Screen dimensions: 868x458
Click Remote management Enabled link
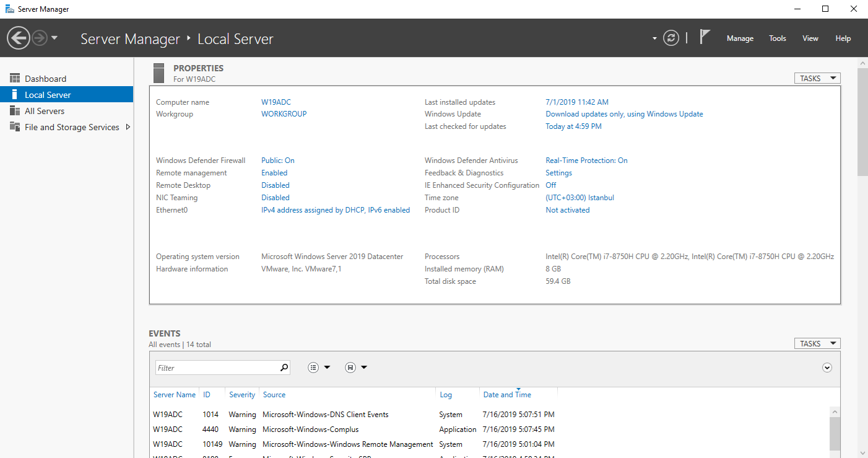tap(274, 173)
